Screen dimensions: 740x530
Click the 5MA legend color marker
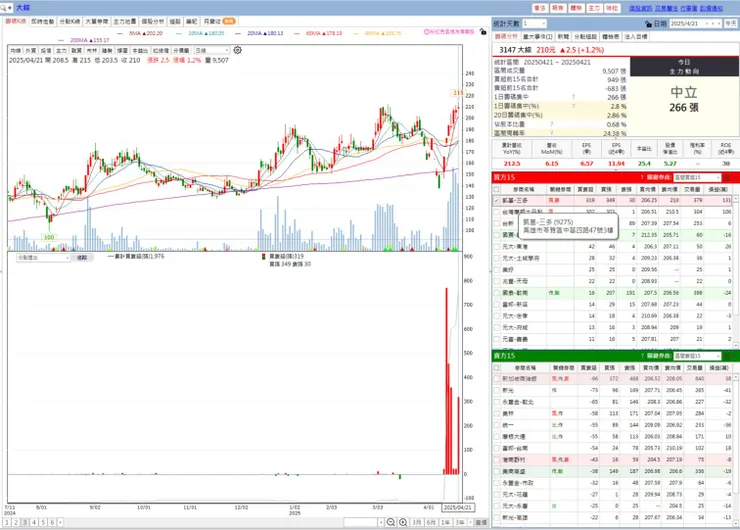[x=119, y=34]
